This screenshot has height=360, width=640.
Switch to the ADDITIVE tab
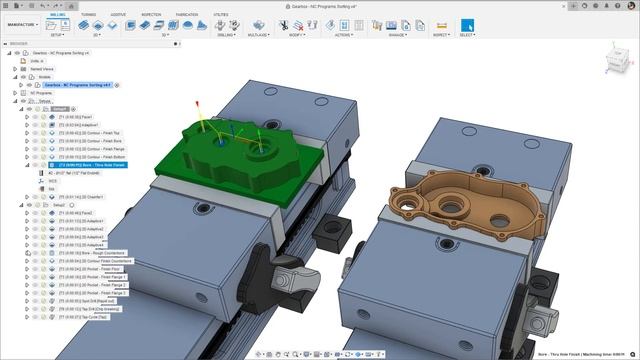[x=118, y=15]
